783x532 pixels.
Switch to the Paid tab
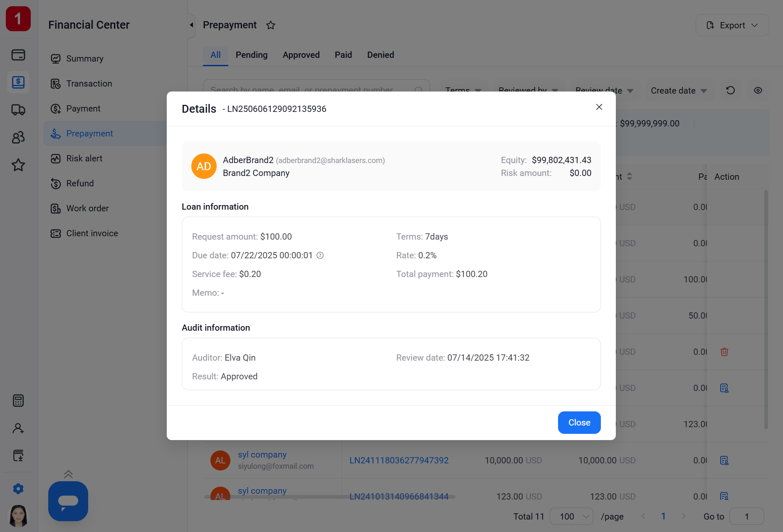pyautogui.click(x=343, y=55)
